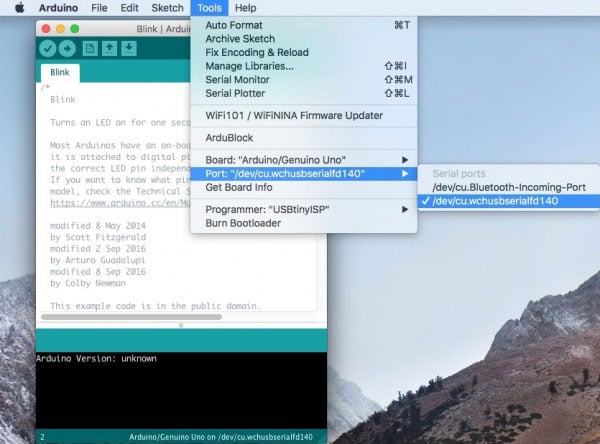Launch ArduBlock from Tools menu

click(304, 138)
